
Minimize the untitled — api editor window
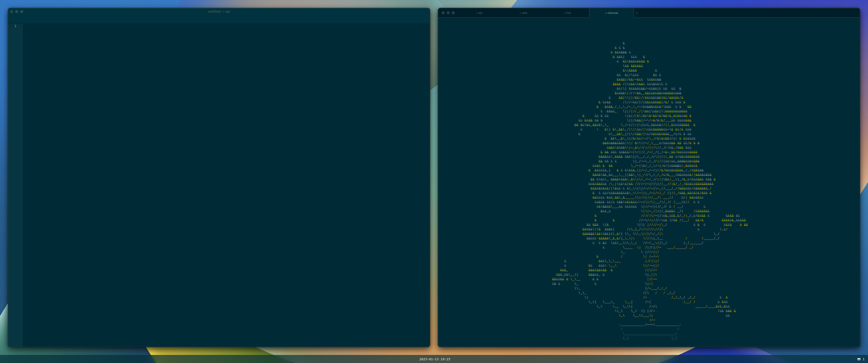coord(16,11)
